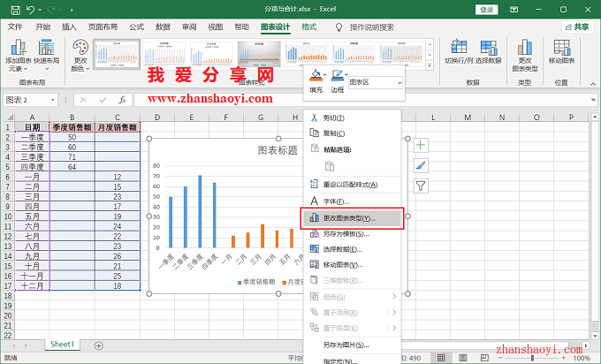
Task: Switch to Page Layout view
Action: 462,358
